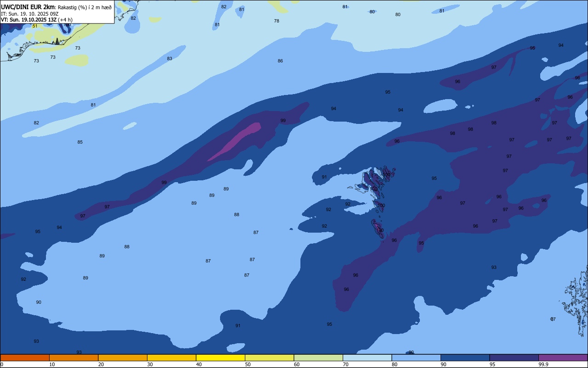
Task: Click the legend tick label 60
Action: pyautogui.click(x=297, y=364)
